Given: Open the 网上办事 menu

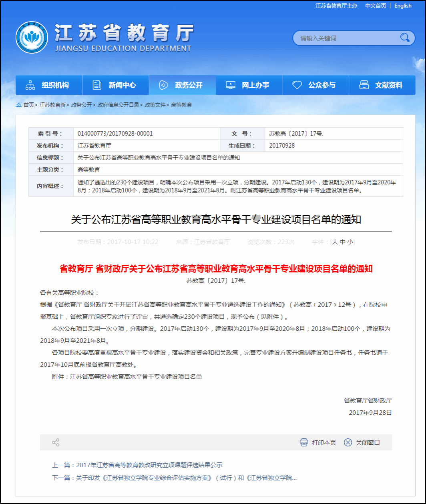Looking at the screenshot, I should click(249, 85).
